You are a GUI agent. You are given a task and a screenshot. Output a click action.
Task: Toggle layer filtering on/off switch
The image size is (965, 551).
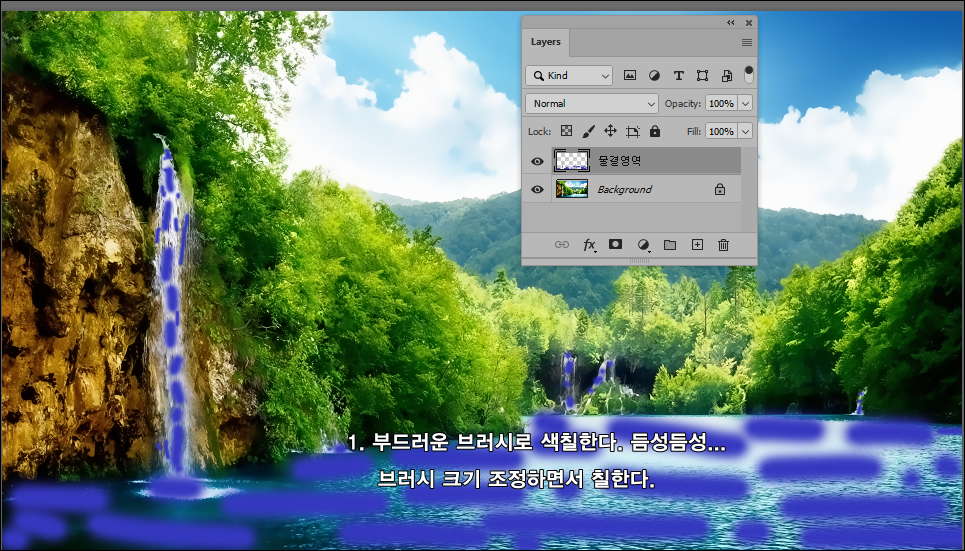point(748,74)
